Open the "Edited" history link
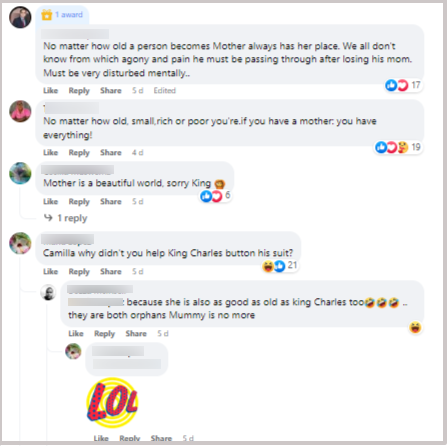447x446 pixels. point(165,90)
